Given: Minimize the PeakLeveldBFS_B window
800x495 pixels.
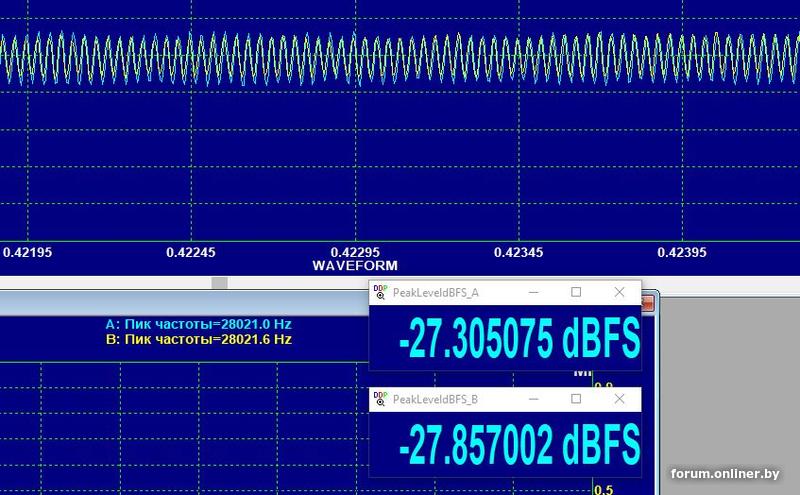Looking at the screenshot, I should coord(534,399).
